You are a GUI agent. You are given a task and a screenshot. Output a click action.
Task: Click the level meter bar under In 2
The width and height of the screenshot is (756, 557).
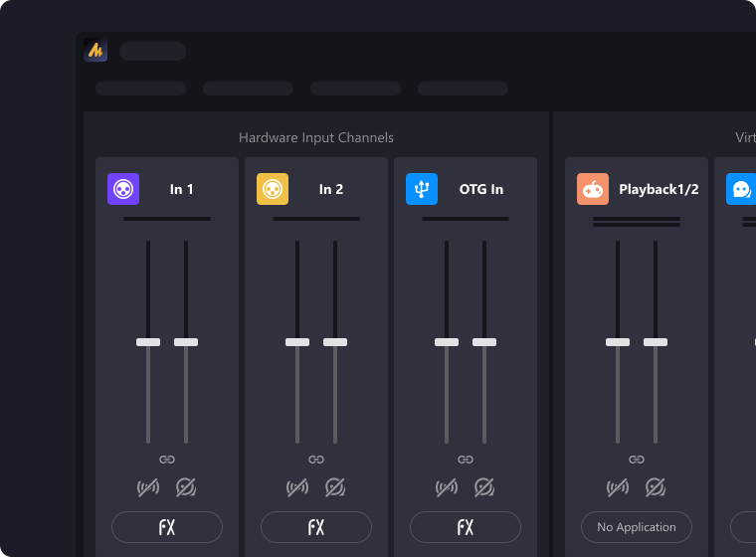[x=316, y=219]
